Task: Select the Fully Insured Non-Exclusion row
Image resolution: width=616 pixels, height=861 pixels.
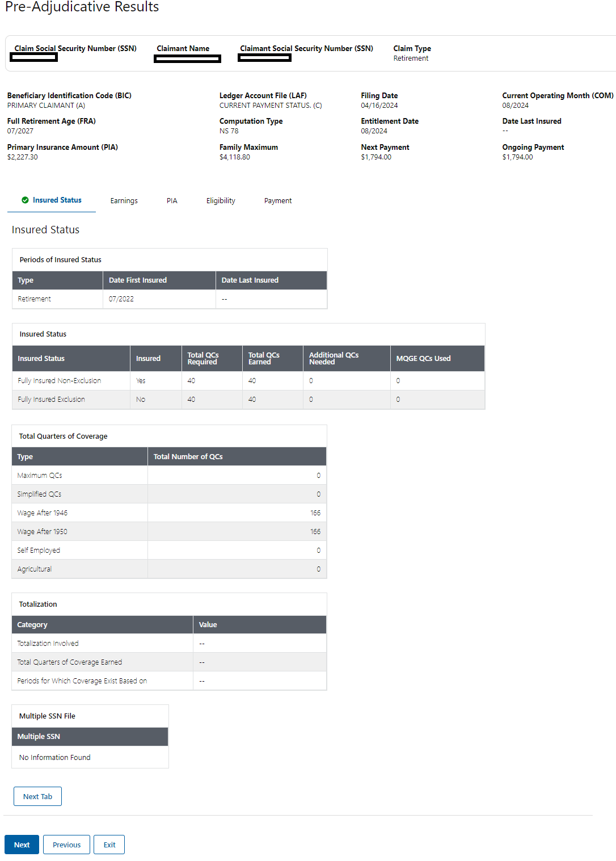Action: coord(60,381)
